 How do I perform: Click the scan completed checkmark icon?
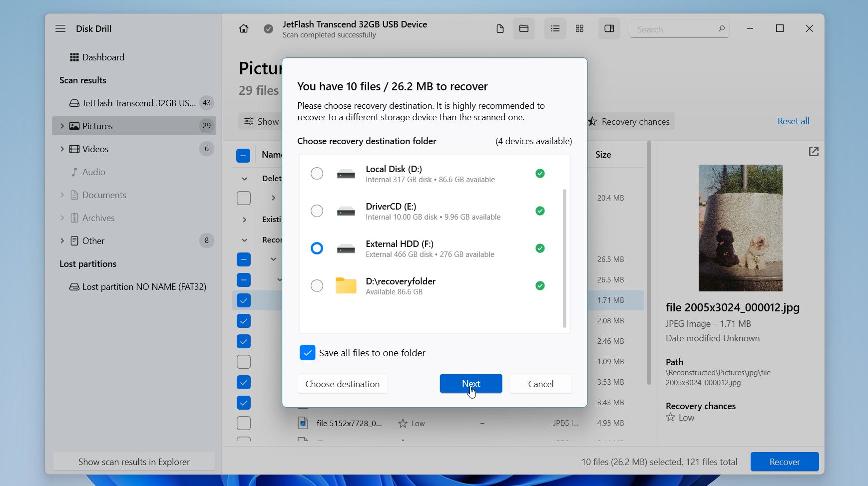click(x=268, y=29)
